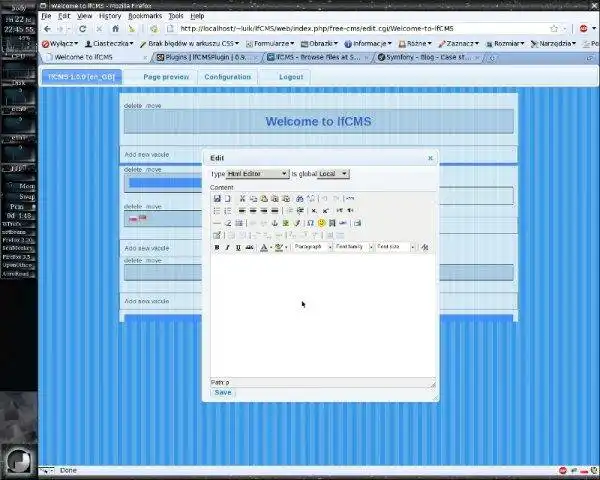Image resolution: width=600 pixels, height=480 pixels.
Task: Click the URL address bar
Action: pos(360,29)
